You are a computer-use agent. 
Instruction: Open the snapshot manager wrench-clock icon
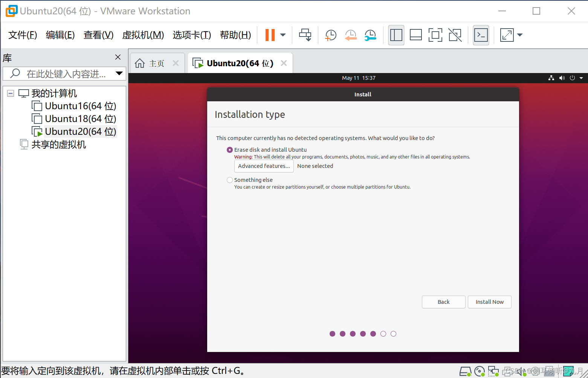pyautogui.click(x=370, y=35)
